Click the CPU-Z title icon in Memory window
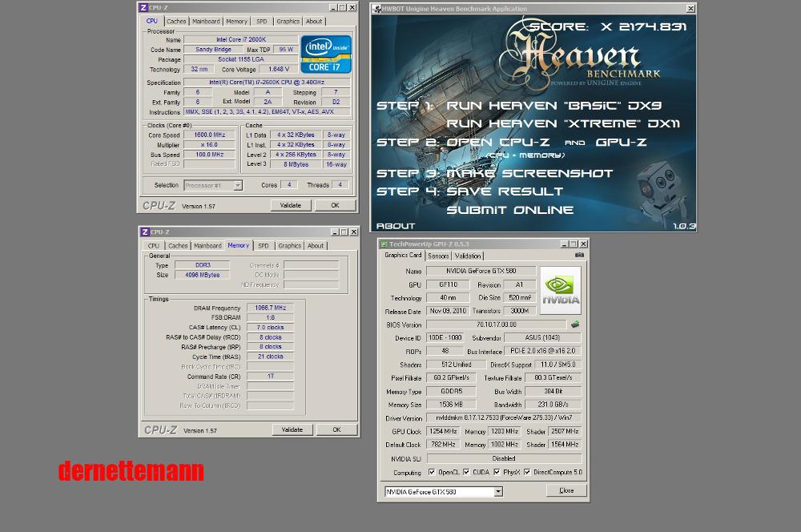801x532 pixels. click(x=145, y=232)
